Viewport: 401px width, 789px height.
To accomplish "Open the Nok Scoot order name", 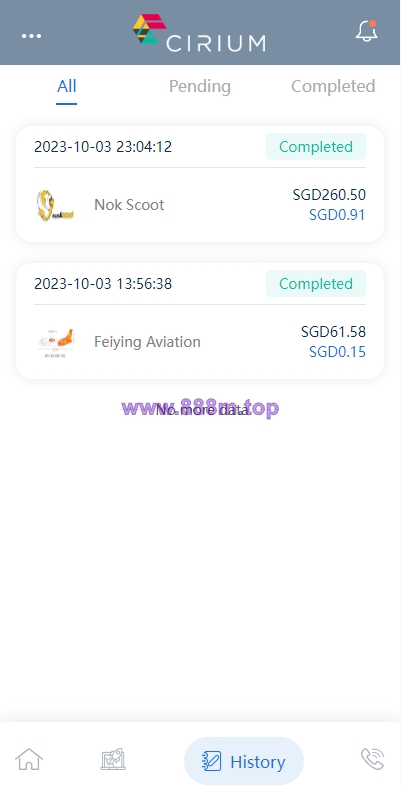I will pyautogui.click(x=129, y=205).
